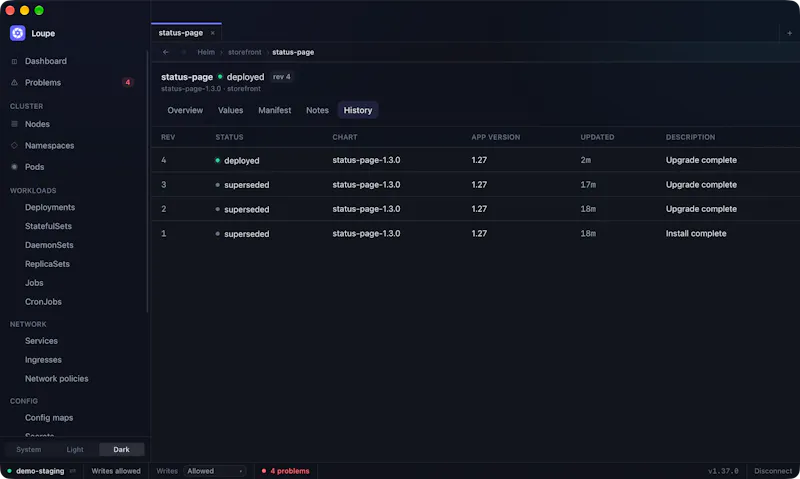
Task: Click the Dashboard grid icon in sidebar
Action: coord(14,61)
